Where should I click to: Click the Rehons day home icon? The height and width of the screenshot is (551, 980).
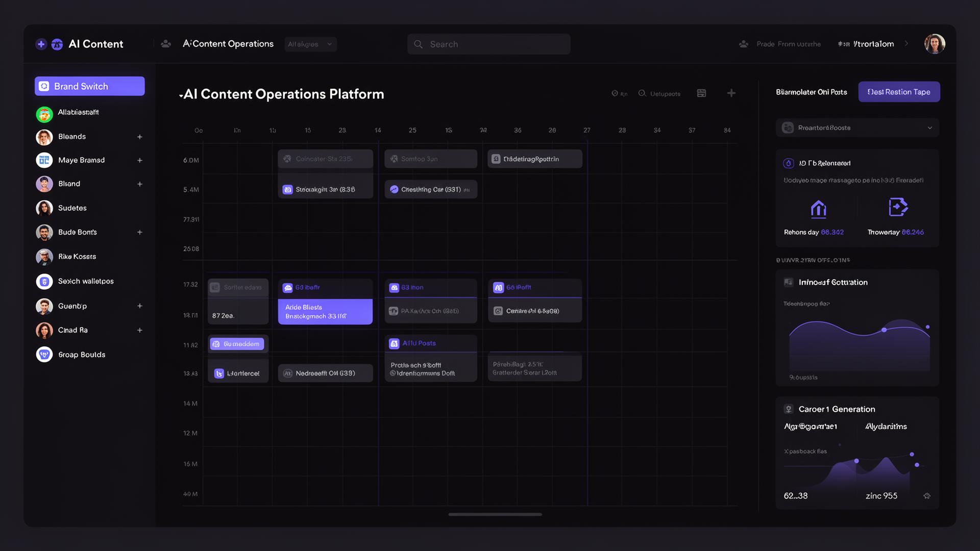tap(818, 209)
